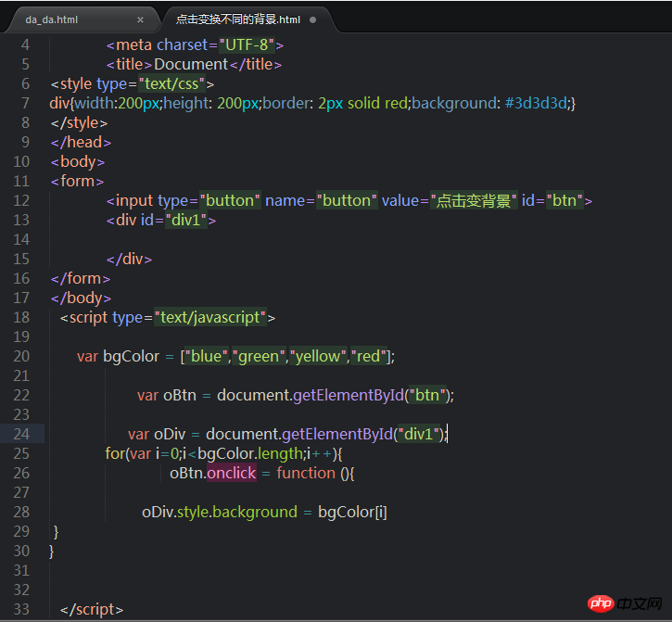Screen dimensions: 672x622
Task: Click the closing </body> tag
Action: (x=81, y=298)
